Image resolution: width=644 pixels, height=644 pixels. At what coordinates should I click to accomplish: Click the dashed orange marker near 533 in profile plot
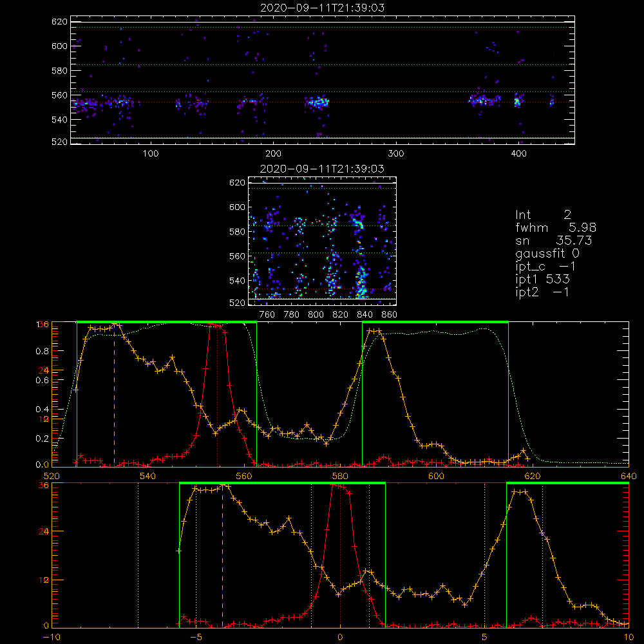114,395
